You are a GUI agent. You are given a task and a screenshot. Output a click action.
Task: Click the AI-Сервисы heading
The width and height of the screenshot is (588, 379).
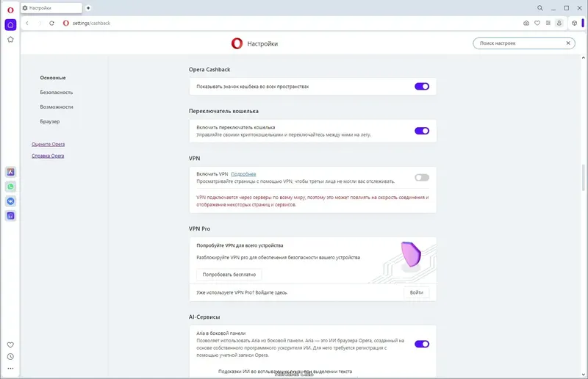pos(204,317)
